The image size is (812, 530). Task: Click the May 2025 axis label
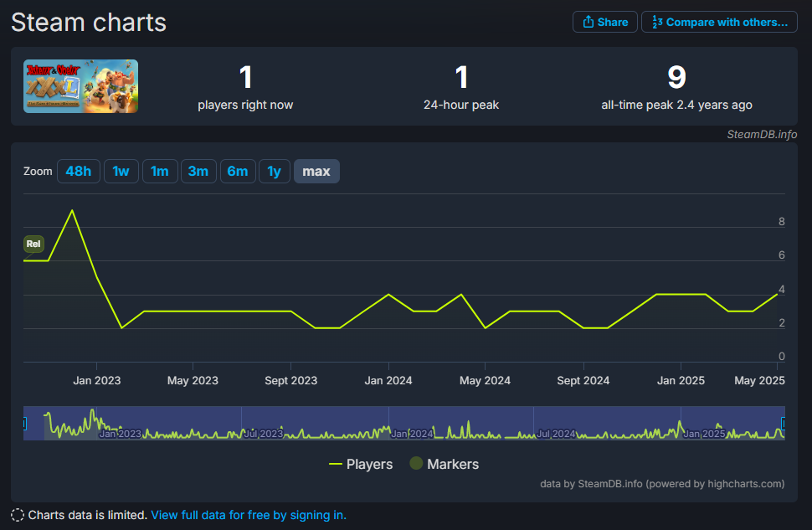pyautogui.click(x=760, y=380)
